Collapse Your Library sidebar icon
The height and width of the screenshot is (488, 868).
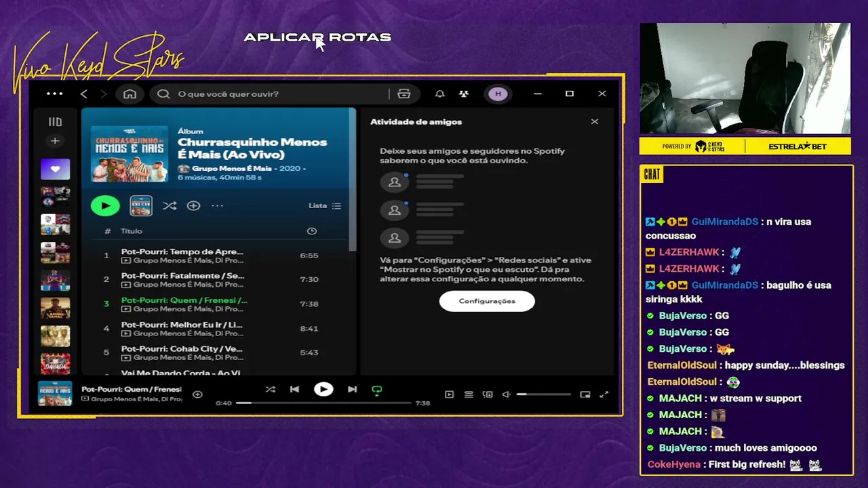pyautogui.click(x=55, y=122)
